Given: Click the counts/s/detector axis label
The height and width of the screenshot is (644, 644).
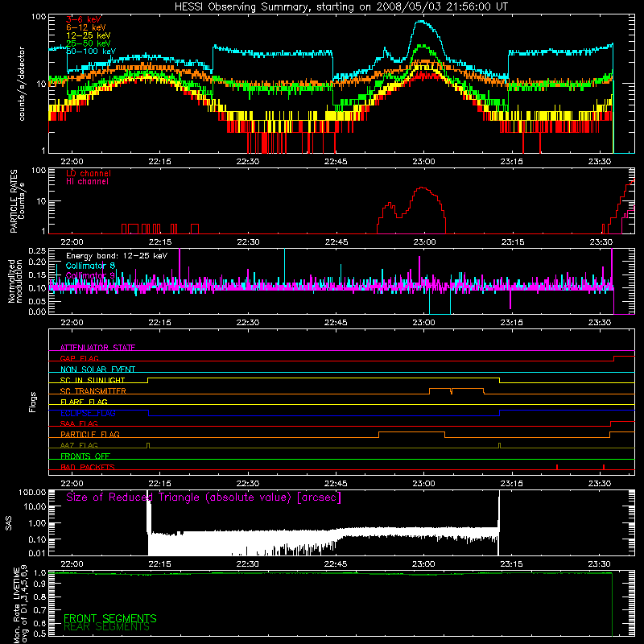Looking at the screenshot, I should click(22, 84).
